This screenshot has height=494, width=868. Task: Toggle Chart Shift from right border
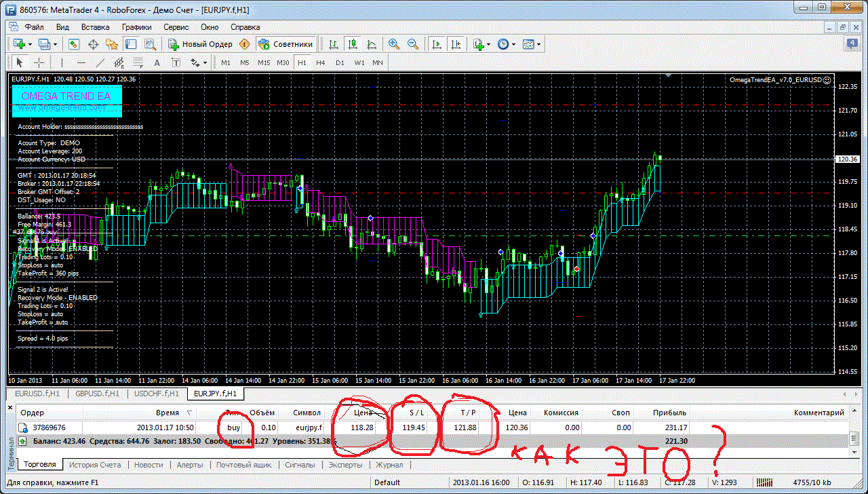point(455,44)
